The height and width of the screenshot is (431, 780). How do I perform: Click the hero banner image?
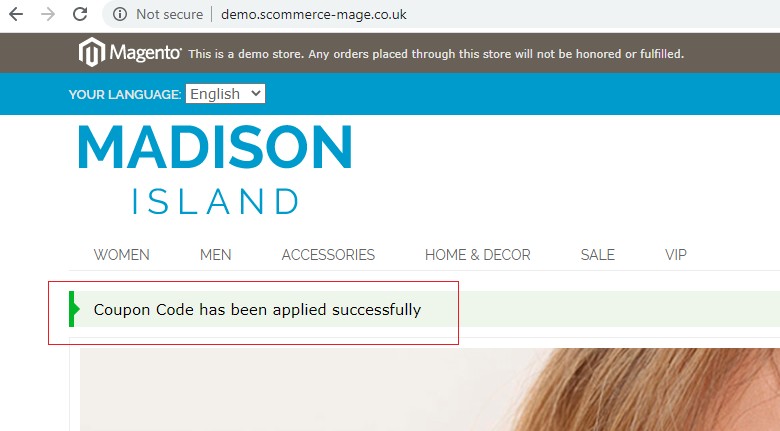point(430,390)
